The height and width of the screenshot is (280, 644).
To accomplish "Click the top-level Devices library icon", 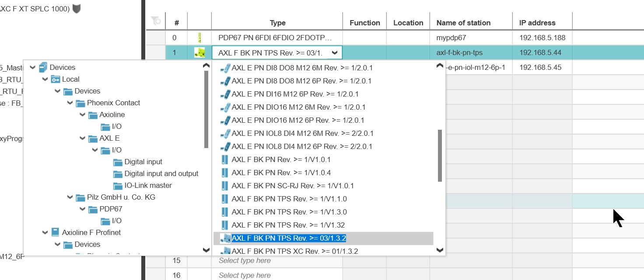I will click(43, 67).
